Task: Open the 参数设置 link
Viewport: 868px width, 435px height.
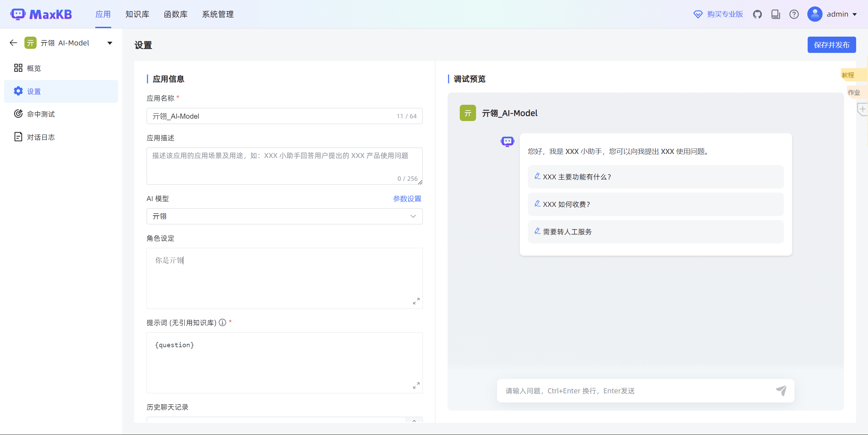Action: pyautogui.click(x=407, y=199)
